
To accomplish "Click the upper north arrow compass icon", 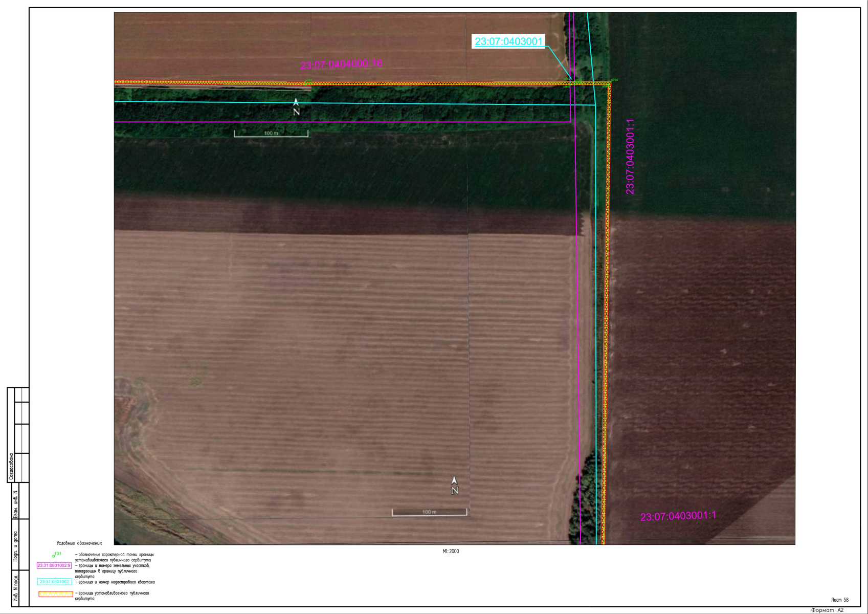I will click(296, 107).
